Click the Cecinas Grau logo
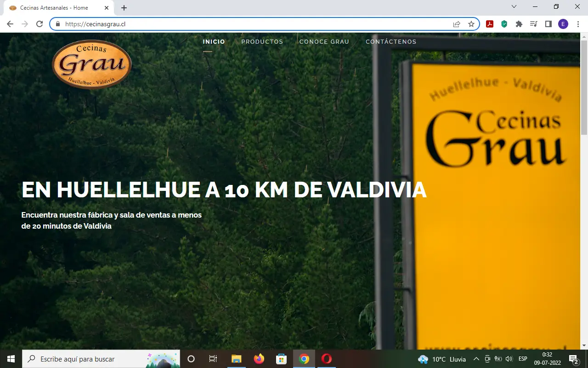 click(92, 63)
